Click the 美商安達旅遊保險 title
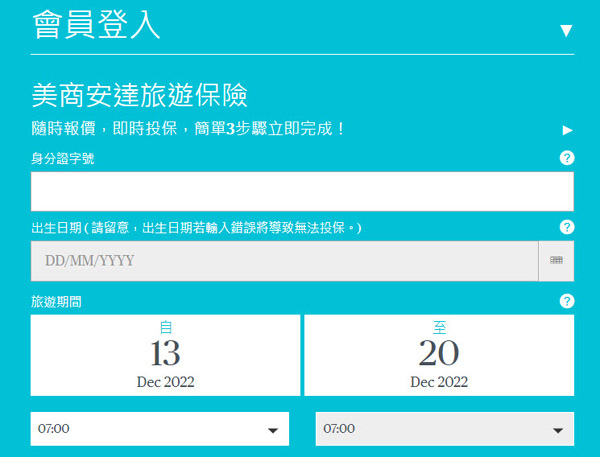Viewport: 600px width, 457px height. coord(140,95)
